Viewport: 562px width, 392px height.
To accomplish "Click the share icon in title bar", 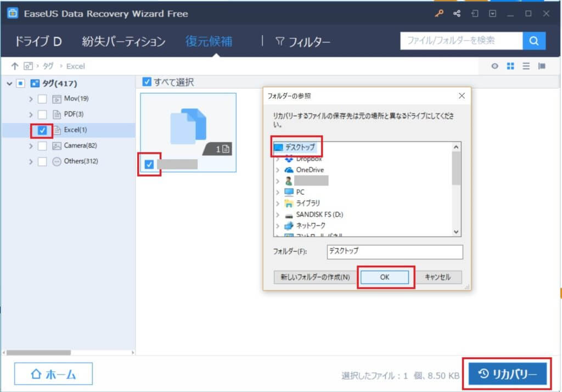I will click(457, 14).
